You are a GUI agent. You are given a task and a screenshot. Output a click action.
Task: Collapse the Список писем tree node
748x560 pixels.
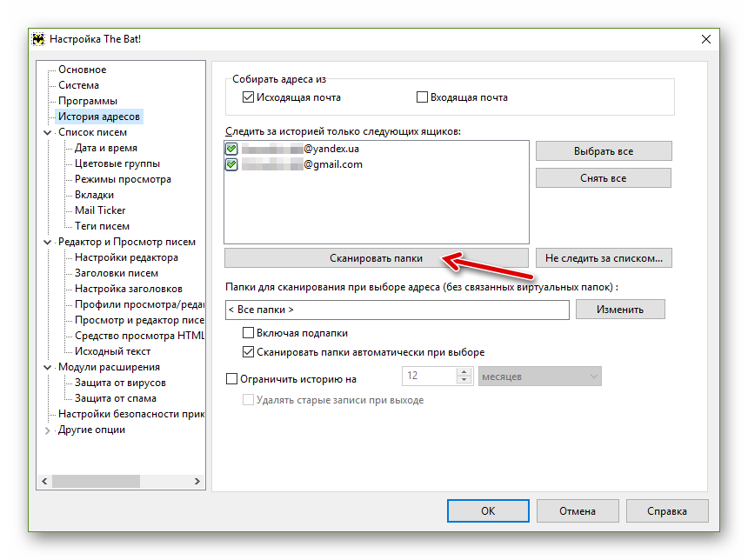(x=47, y=133)
